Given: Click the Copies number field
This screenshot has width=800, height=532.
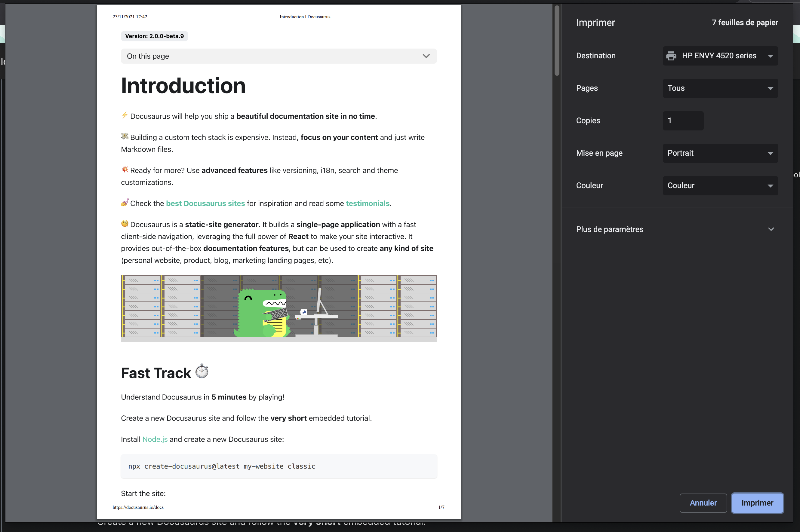Looking at the screenshot, I should 683,121.
